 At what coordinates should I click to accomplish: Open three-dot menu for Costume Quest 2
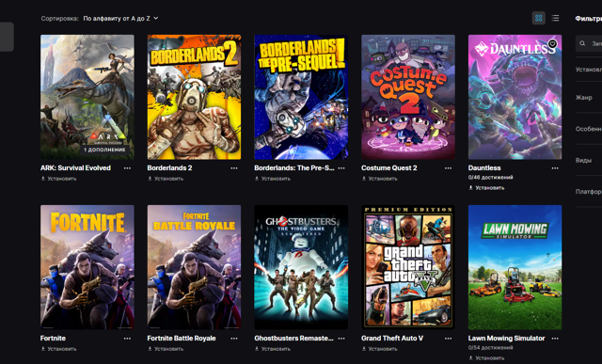[448, 168]
